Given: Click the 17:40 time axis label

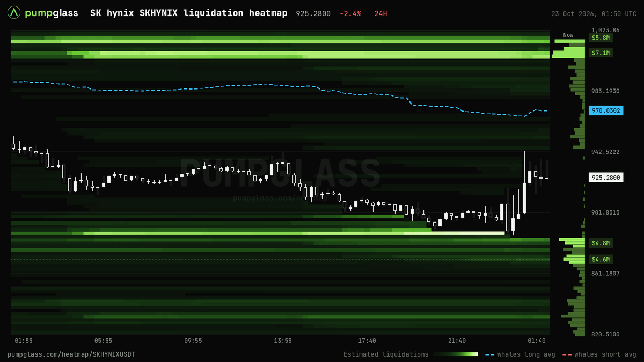Looking at the screenshot, I should click(x=367, y=341).
